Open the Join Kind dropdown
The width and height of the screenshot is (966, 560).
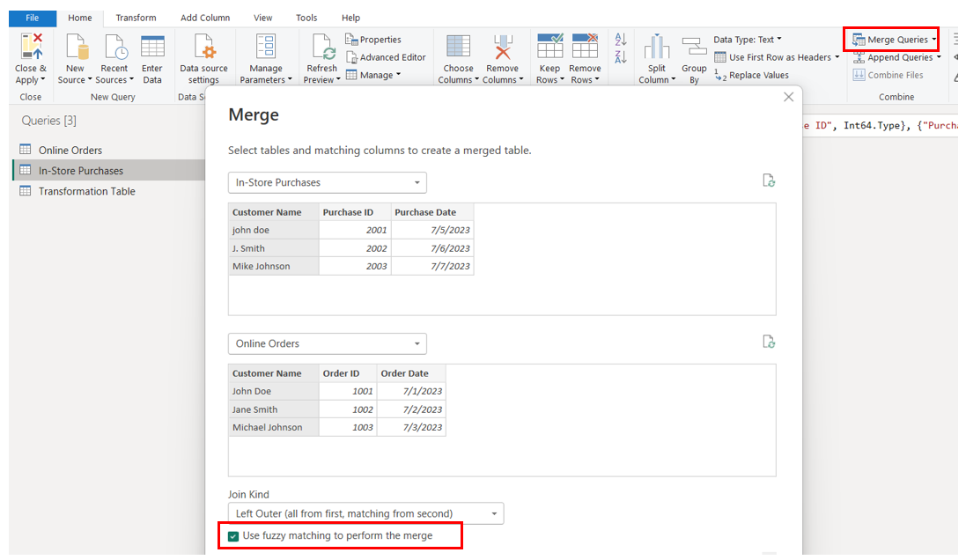pyautogui.click(x=492, y=513)
